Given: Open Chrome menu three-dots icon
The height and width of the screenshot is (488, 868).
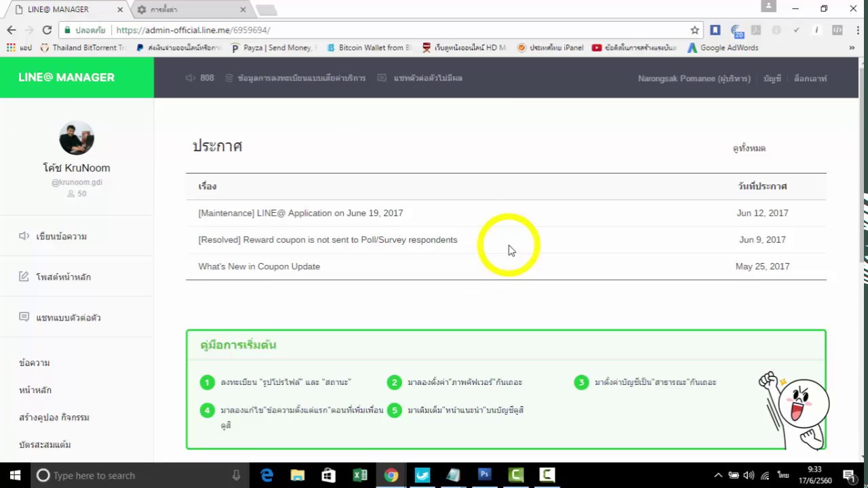Looking at the screenshot, I should 856,30.
